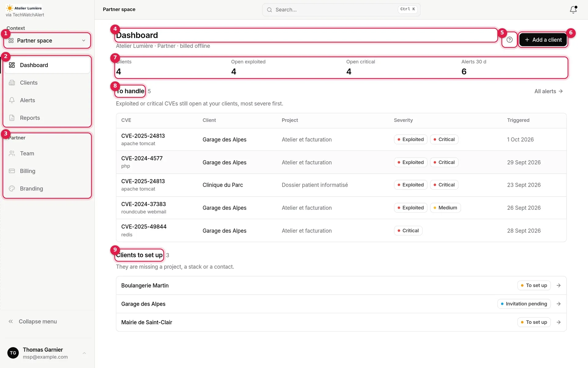Click the Atelier Lumière sun logo
This screenshot has width=588, height=368.
10,8
